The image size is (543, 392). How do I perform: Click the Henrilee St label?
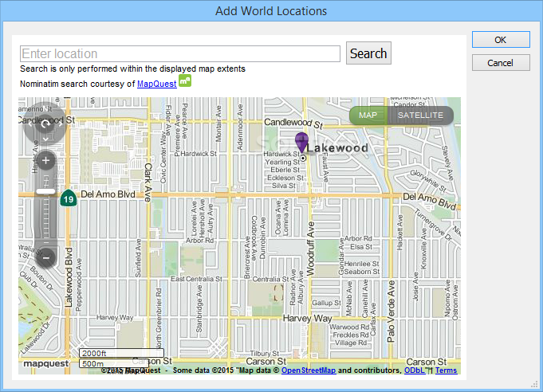tap(362, 264)
